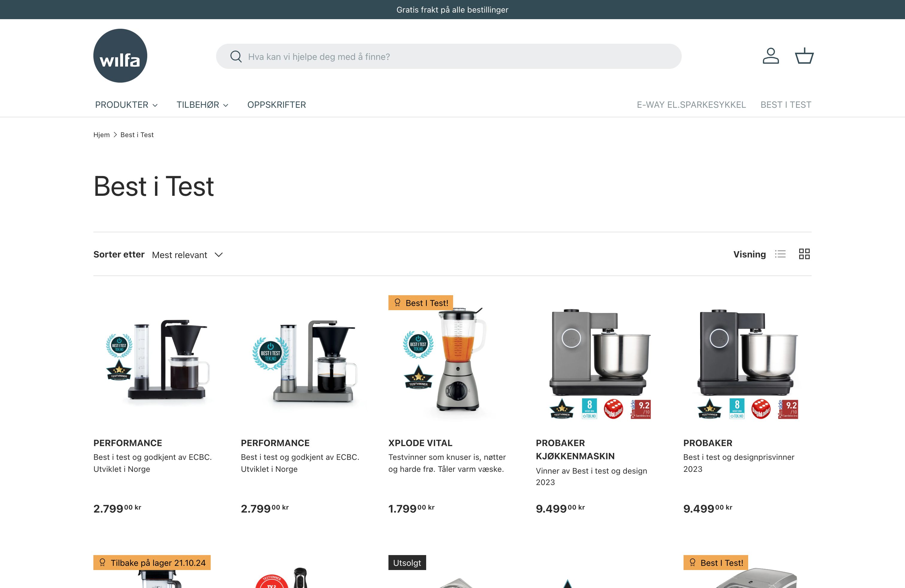Go to E-WAY EL.SPARKESYKKEL section
This screenshot has width=905, height=588.
[691, 104]
